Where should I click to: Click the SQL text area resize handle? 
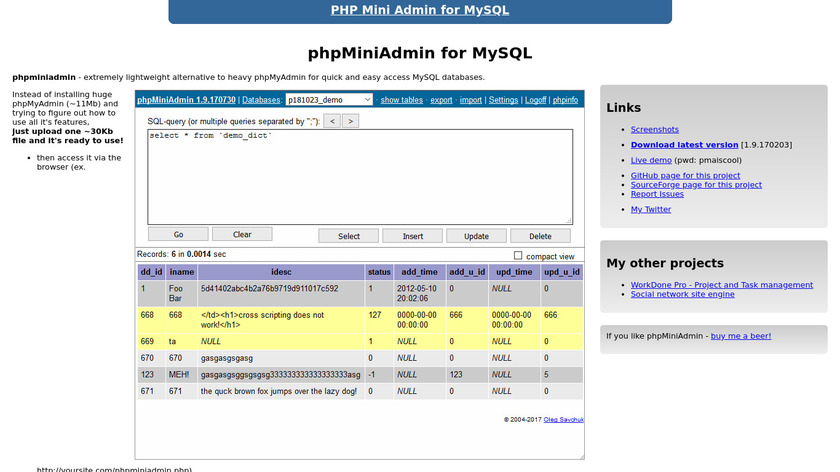click(x=569, y=221)
